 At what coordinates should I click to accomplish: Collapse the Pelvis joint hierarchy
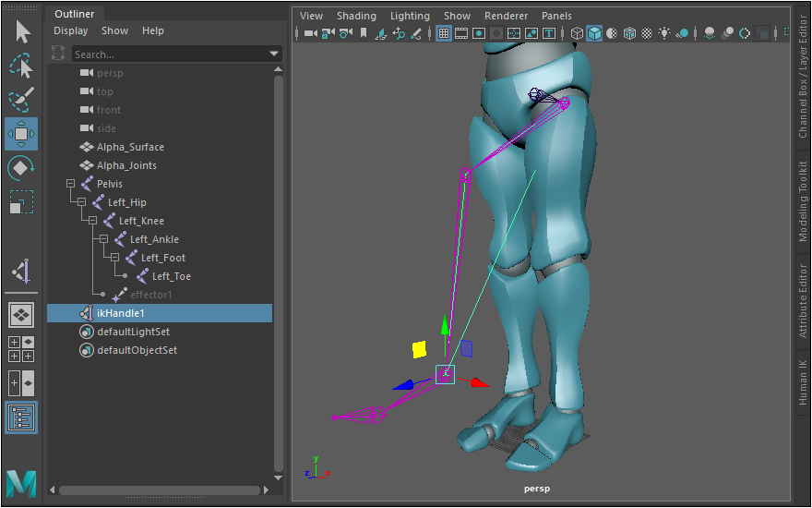[x=70, y=184]
